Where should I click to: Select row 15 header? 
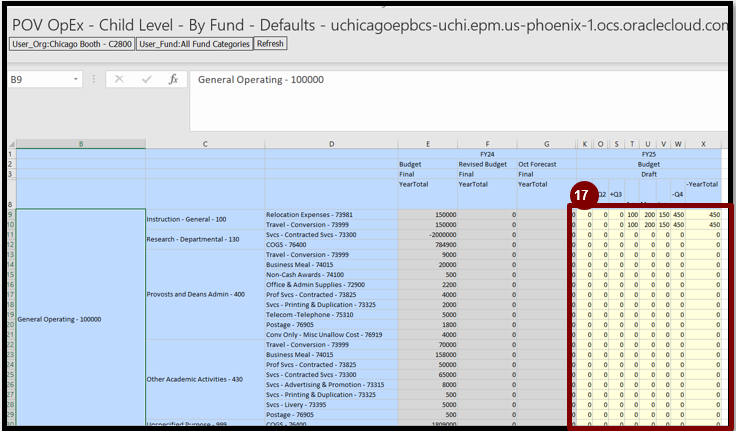[12, 275]
